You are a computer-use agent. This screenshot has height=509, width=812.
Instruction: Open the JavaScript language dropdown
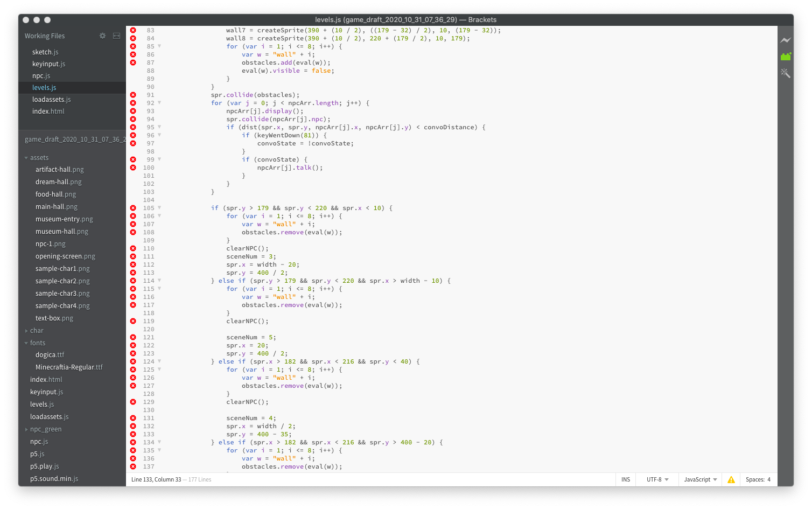point(699,479)
